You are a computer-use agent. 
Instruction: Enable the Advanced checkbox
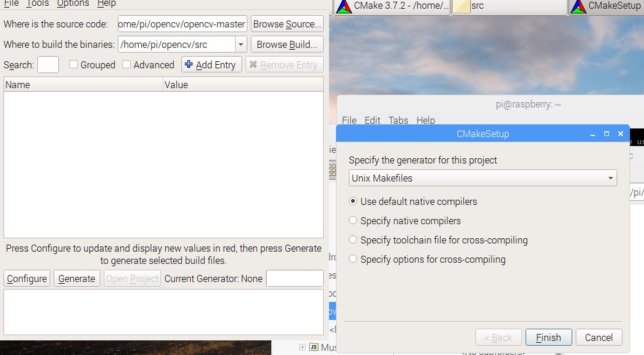click(x=127, y=64)
